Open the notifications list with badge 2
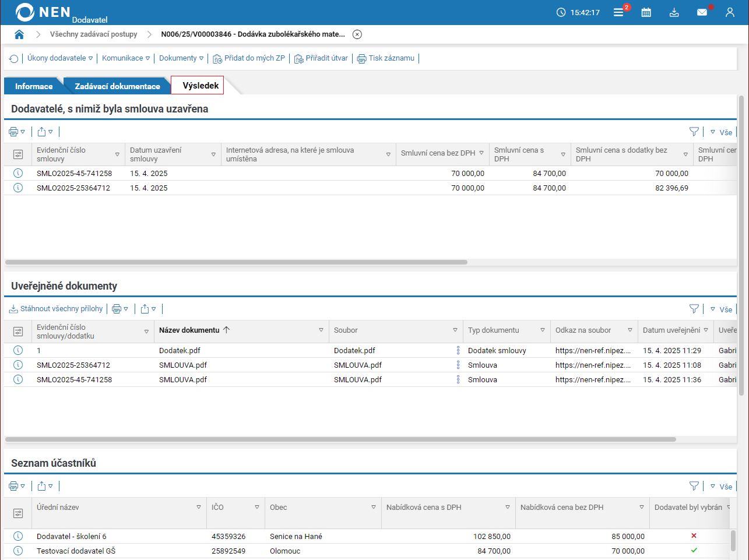749x560 pixels. tap(618, 12)
